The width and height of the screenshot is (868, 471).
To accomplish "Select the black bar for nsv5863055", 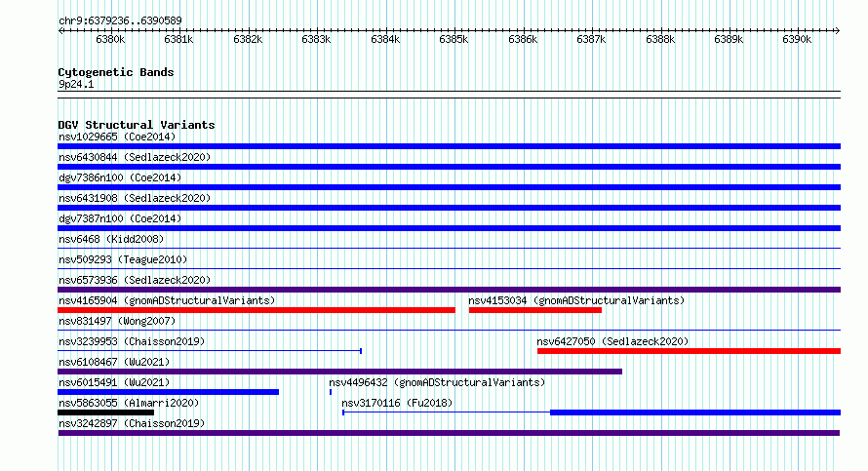I will pos(105,412).
